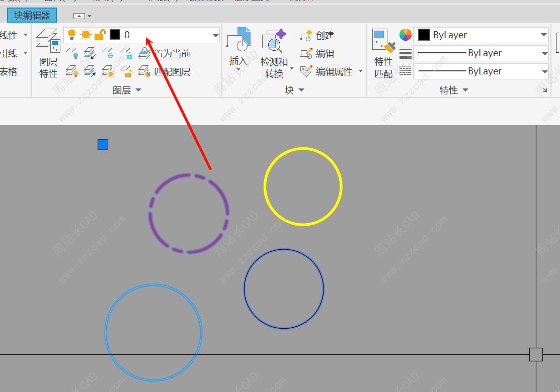Switch to the 块编辑器 ribbon tab
560x392 pixels.
click(32, 16)
